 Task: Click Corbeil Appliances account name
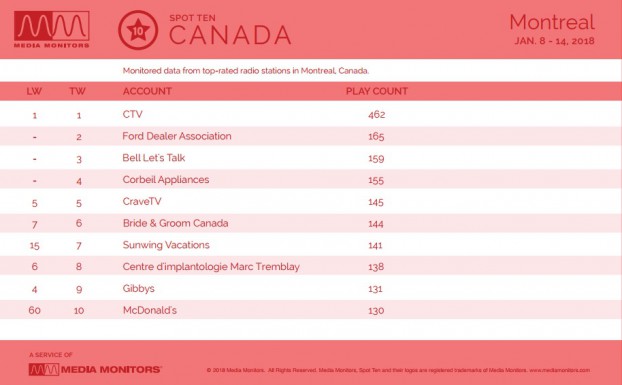(x=166, y=180)
